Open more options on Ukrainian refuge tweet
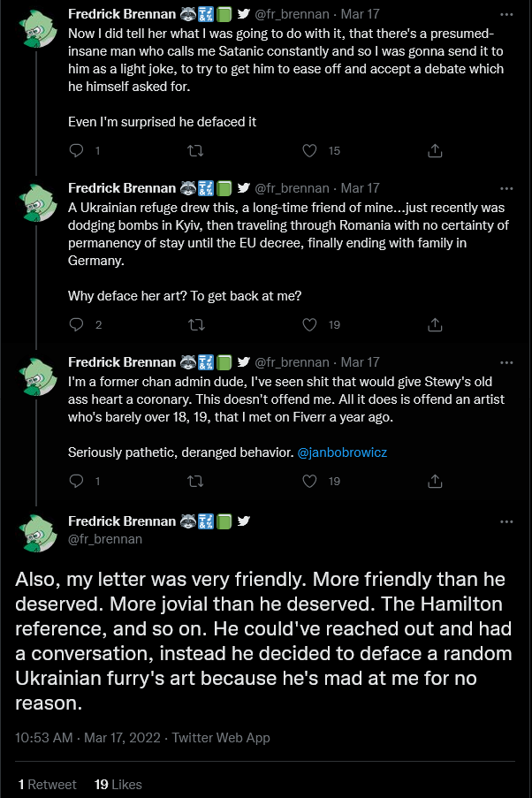Screen dimensions: 532x798 (506, 188)
